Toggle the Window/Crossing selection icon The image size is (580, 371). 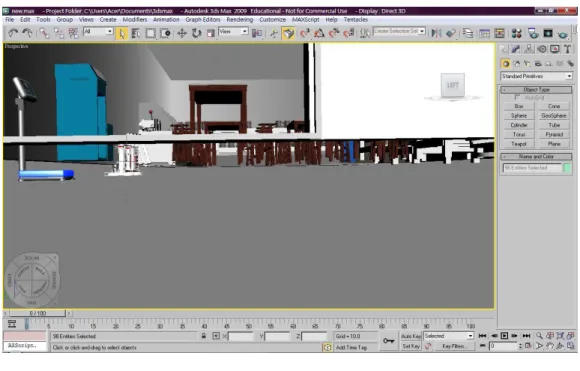(x=165, y=34)
